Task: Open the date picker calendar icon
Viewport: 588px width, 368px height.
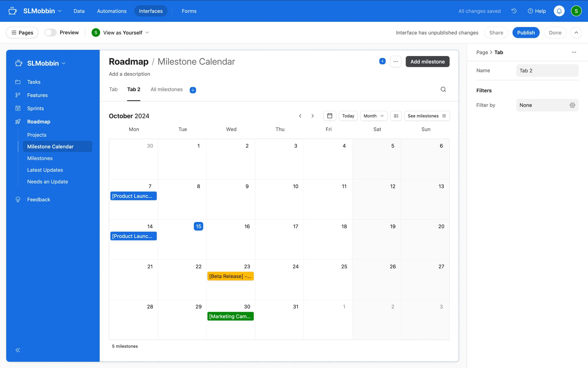Action: coord(330,116)
